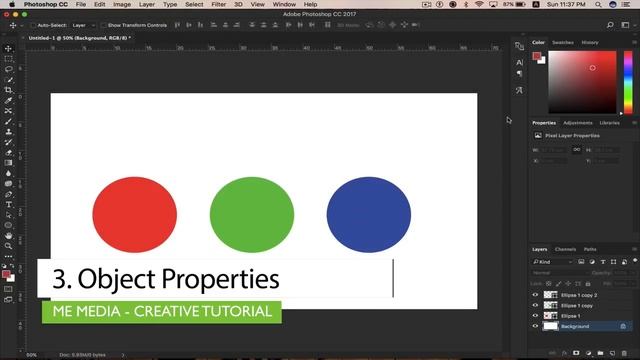The height and width of the screenshot is (360, 640).
Task: Select the Pen tool
Action: tap(8, 194)
